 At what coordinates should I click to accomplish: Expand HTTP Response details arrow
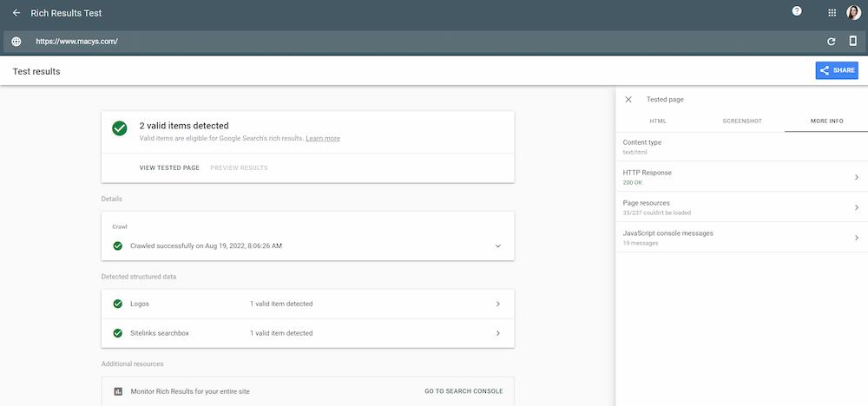[857, 177]
